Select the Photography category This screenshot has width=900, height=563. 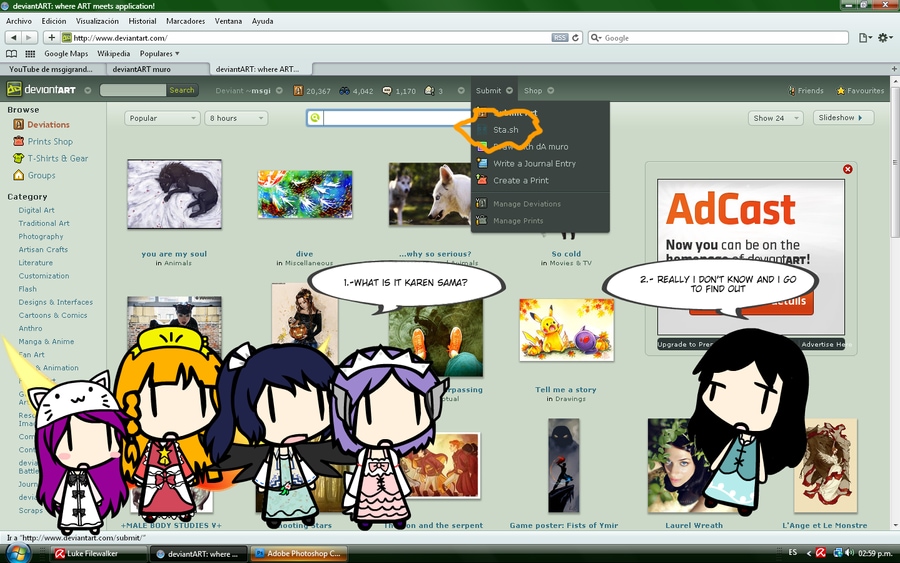pyautogui.click(x=41, y=236)
